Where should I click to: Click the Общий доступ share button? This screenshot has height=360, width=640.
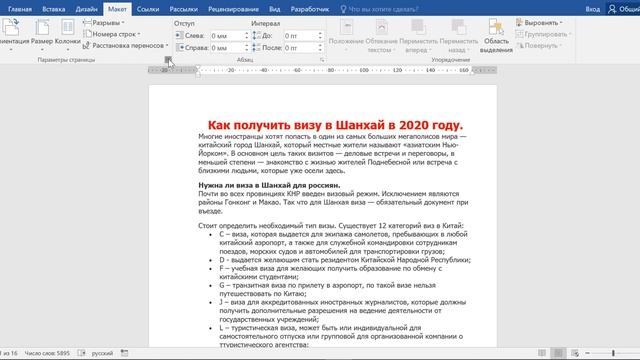[624, 9]
